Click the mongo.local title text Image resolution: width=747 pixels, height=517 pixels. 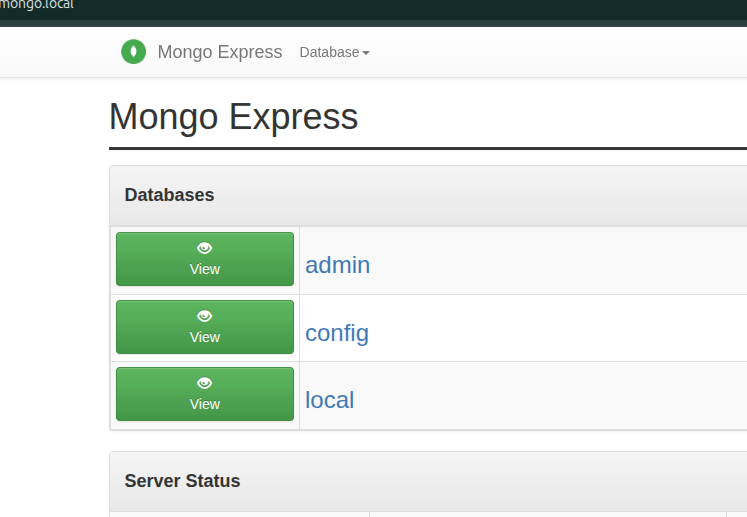click(x=37, y=5)
